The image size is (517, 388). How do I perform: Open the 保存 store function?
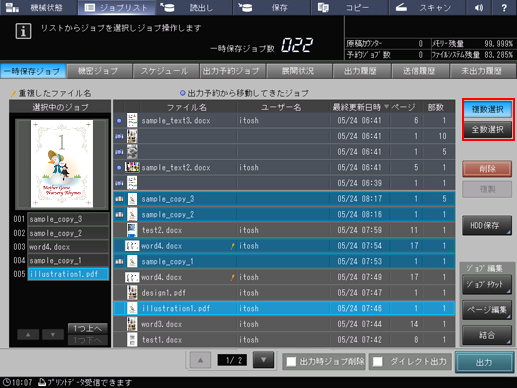[x=272, y=8]
